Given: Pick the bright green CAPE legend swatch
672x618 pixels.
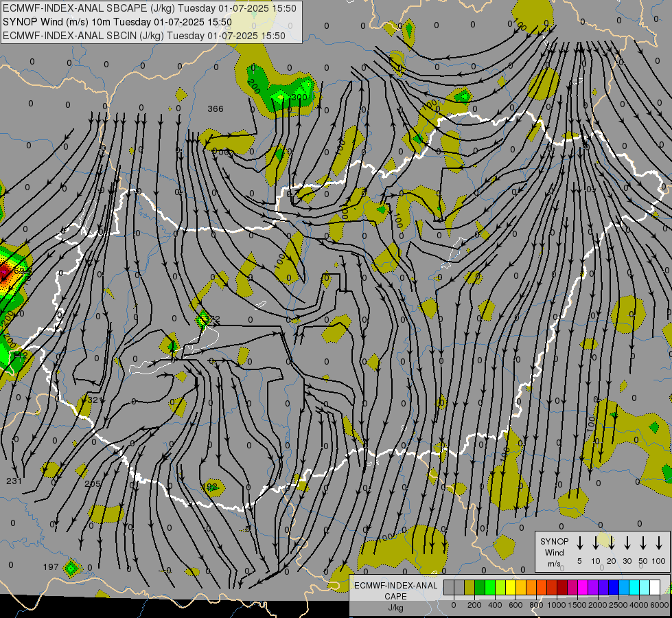Looking at the screenshot, I should 490,587.
